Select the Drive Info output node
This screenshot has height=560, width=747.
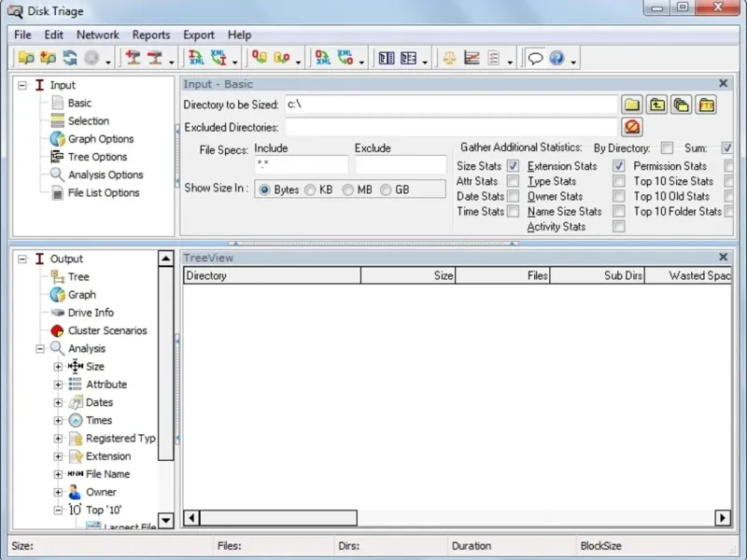click(x=91, y=313)
